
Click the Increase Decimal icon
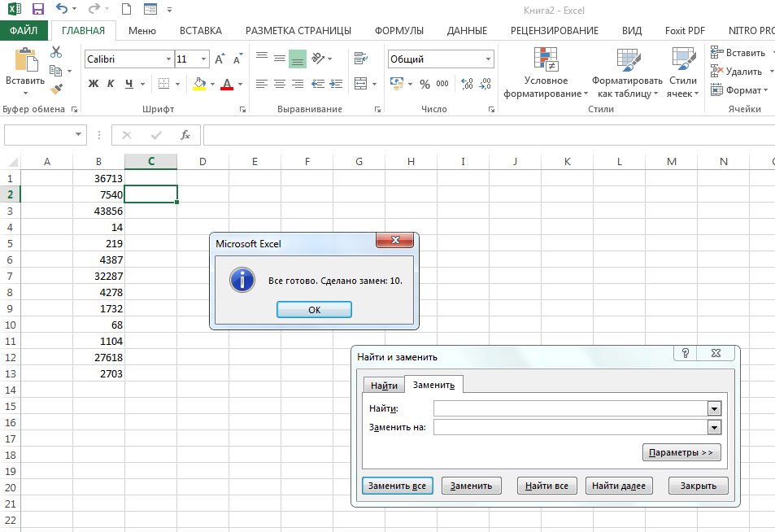pyautogui.click(x=467, y=84)
